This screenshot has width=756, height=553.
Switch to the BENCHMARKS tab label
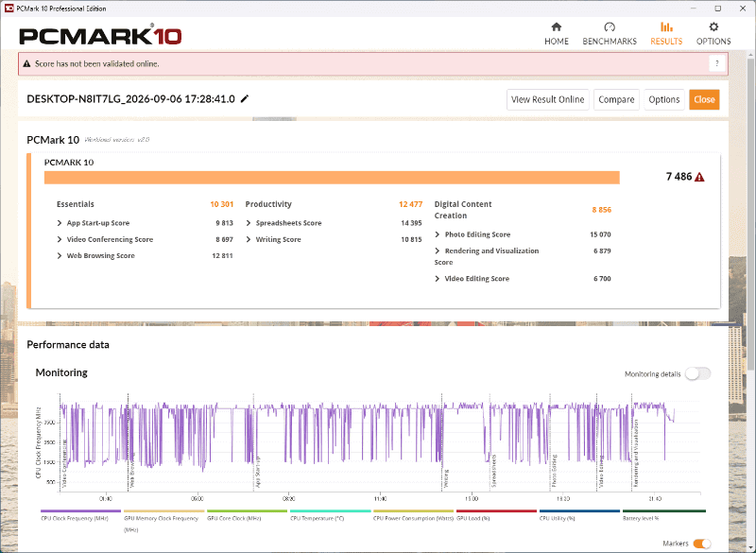click(x=610, y=42)
